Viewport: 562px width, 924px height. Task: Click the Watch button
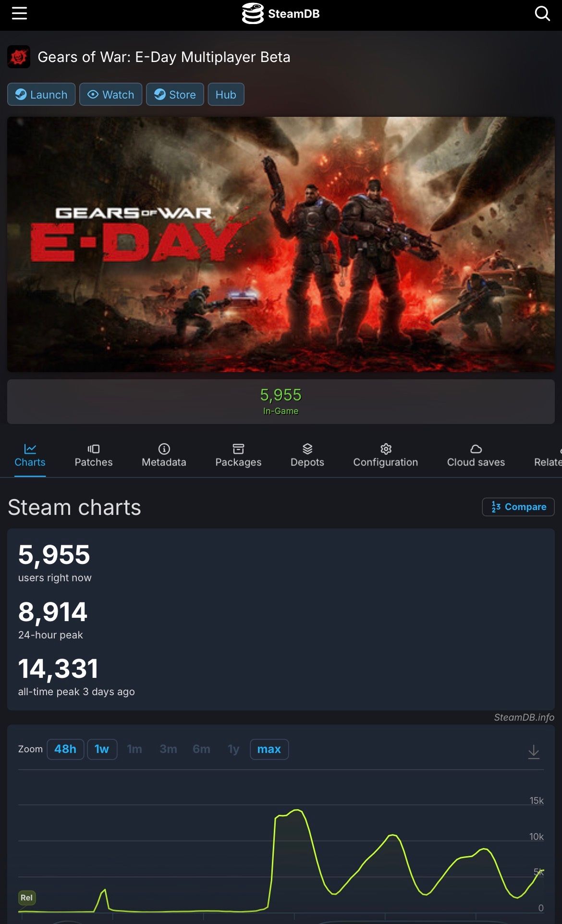(x=110, y=94)
